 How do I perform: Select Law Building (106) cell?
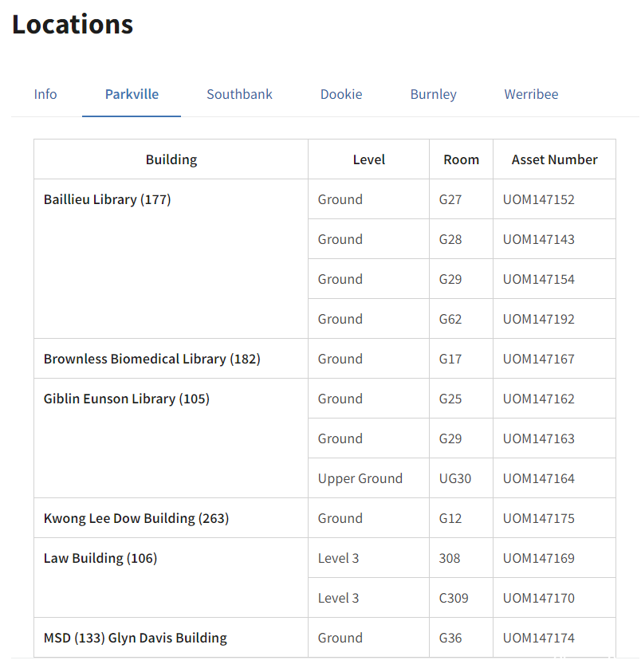click(171, 578)
